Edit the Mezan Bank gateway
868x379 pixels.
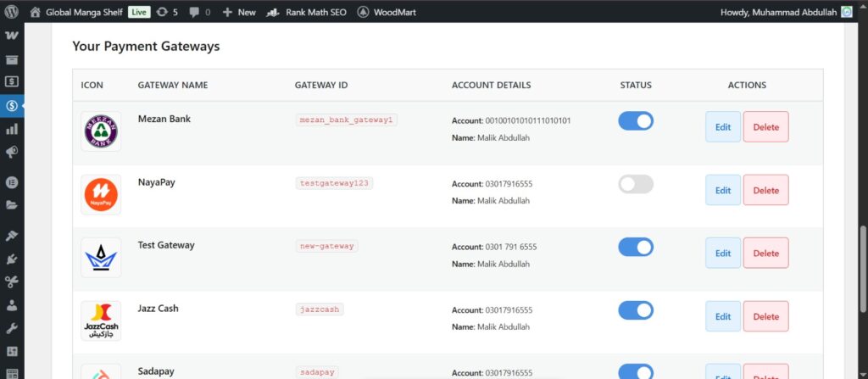(723, 127)
